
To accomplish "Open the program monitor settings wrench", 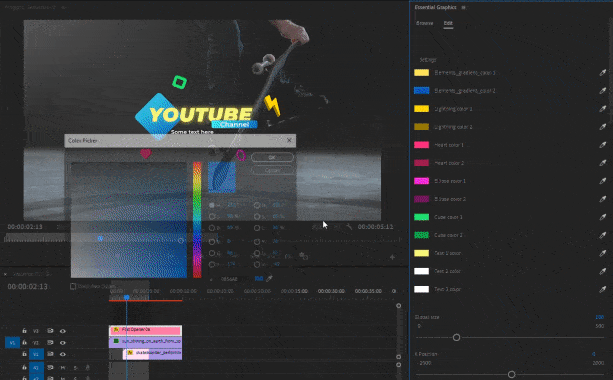I will (x=349, y=227).
